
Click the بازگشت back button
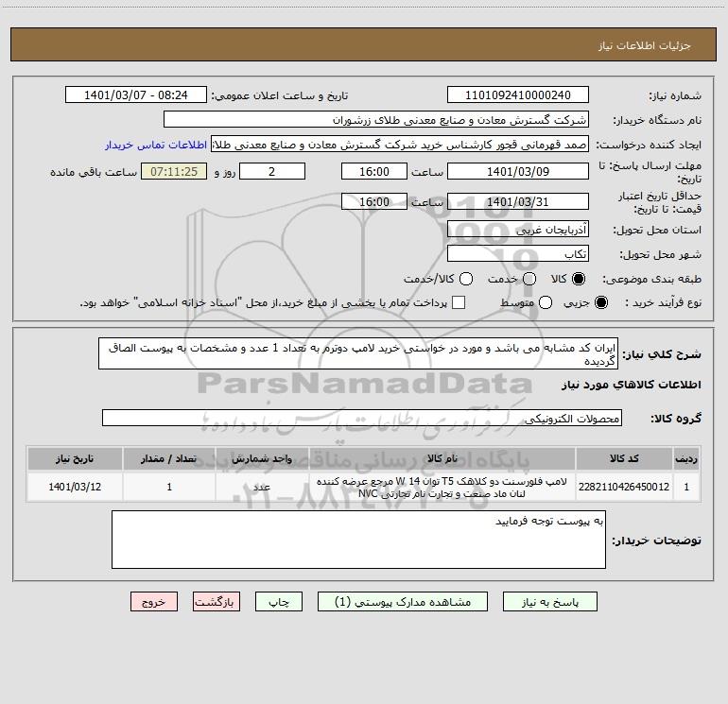217,602
